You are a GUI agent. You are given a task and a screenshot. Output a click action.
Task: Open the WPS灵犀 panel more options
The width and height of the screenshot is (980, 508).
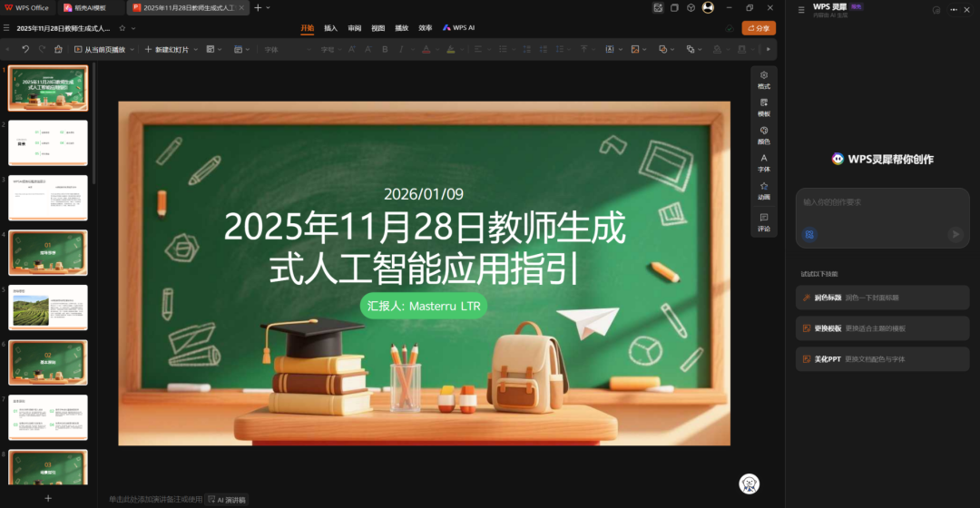coord(953,9)
